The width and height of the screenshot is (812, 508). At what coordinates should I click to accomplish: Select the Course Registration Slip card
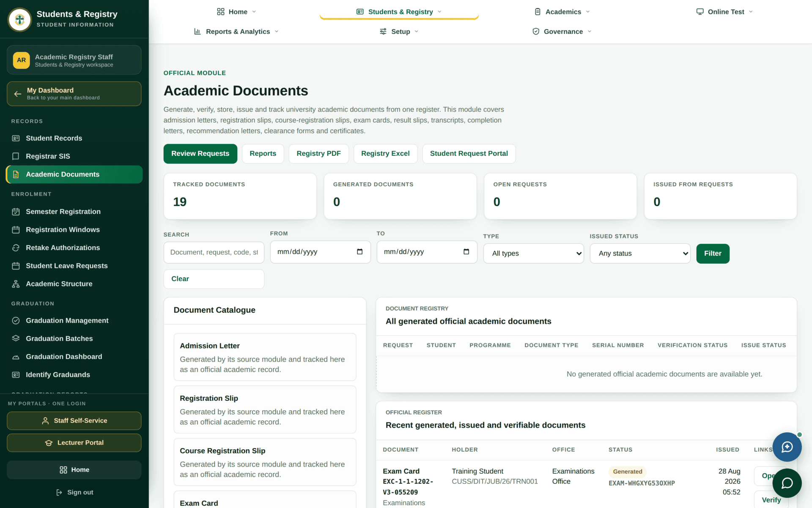coord(265,462)
